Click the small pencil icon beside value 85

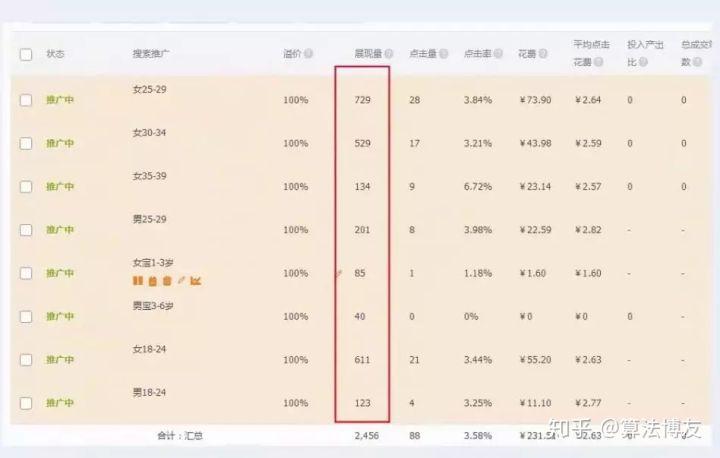(339, 273)
